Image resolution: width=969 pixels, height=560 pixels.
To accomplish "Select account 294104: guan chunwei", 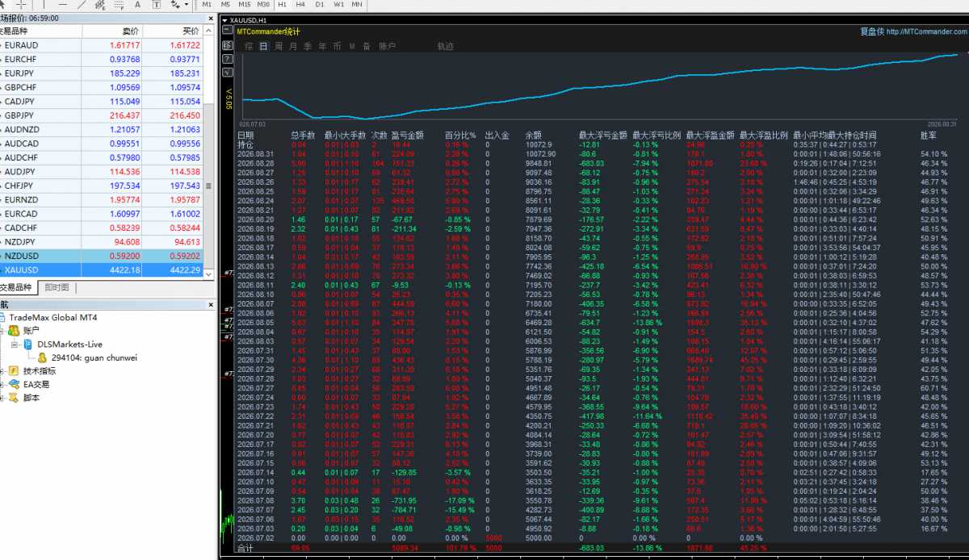I will [x=82, y=357].
